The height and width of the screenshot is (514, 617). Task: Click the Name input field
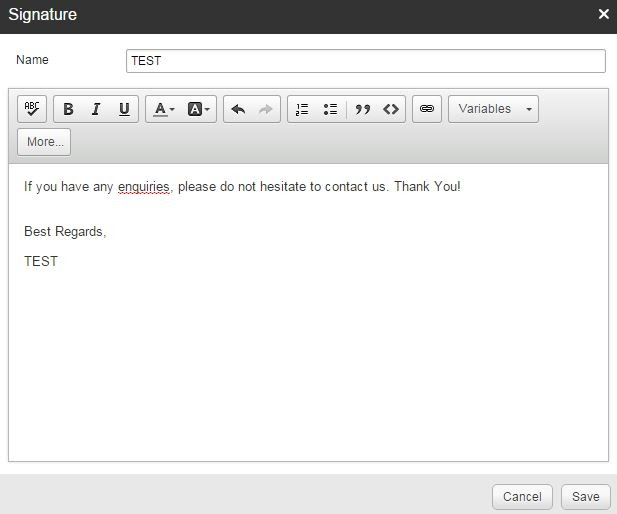[x=366, y=61]
